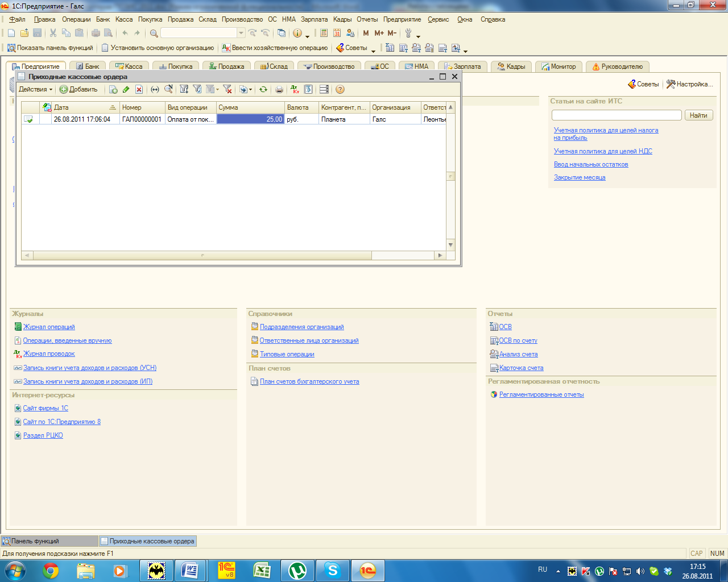728x582 pixels.
Task: Open the План счетов бухгалтерского учета link
Action: click(309, 381)
